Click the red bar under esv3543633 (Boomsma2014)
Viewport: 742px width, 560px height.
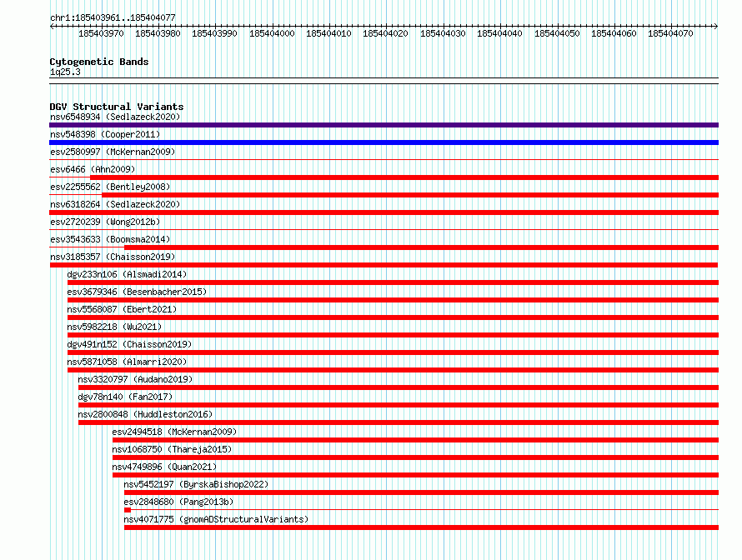[421, 247]
